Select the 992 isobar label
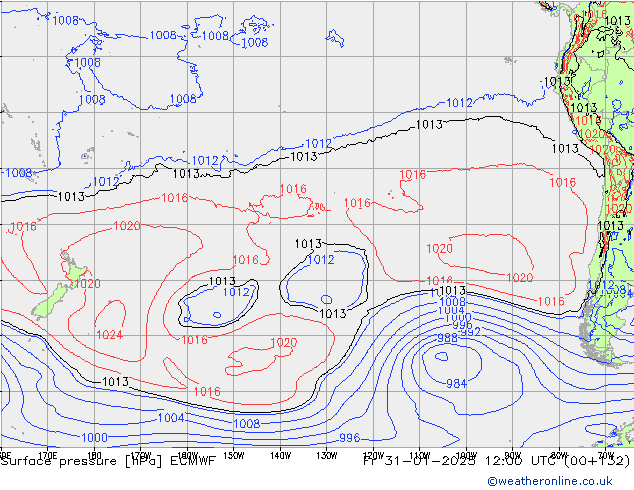 471,332
